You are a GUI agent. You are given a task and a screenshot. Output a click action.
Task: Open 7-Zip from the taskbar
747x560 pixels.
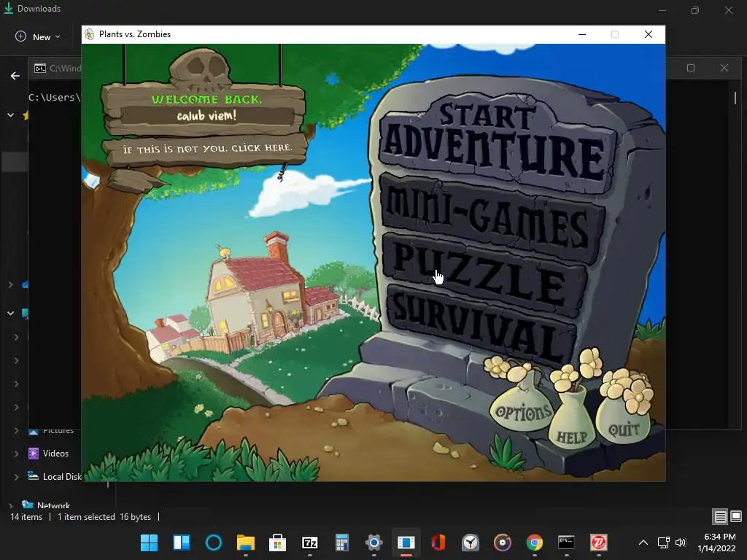click(x=309, y=542)
